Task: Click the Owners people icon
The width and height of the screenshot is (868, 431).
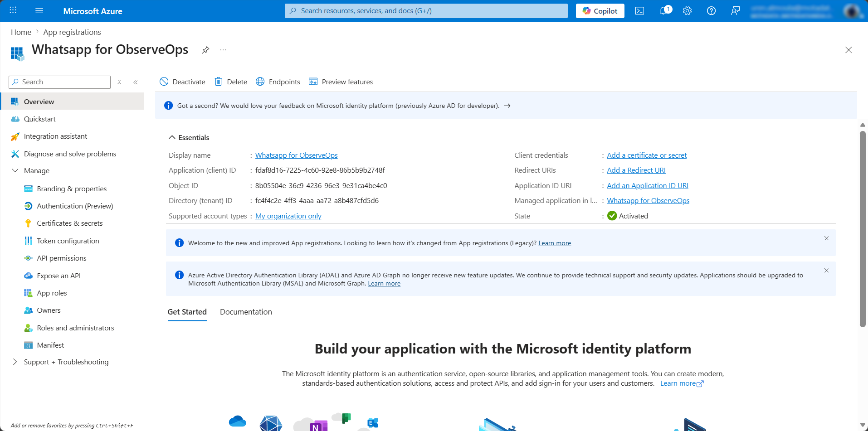Action: [x=28, y=310]
